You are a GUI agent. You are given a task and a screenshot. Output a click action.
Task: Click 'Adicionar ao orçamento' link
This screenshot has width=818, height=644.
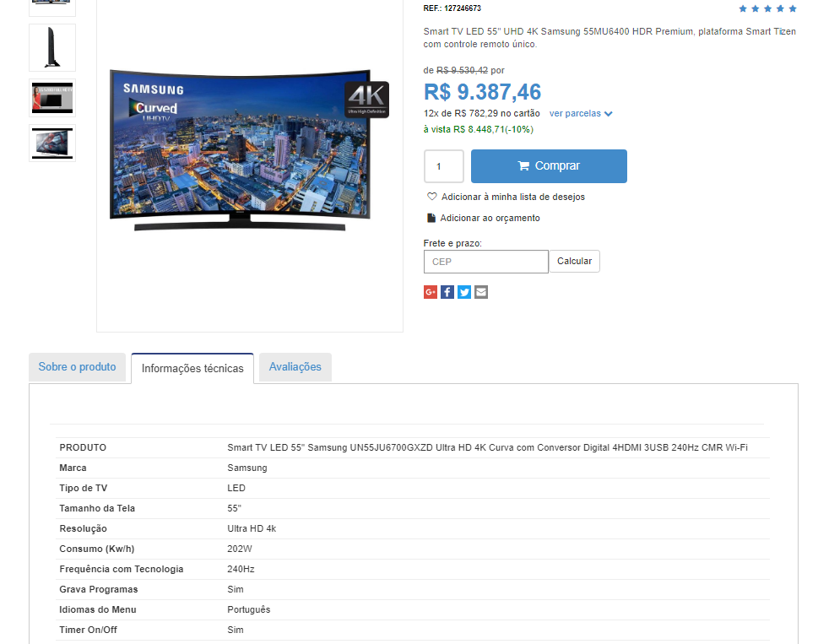pyautogui.click(x=490, y=218)
